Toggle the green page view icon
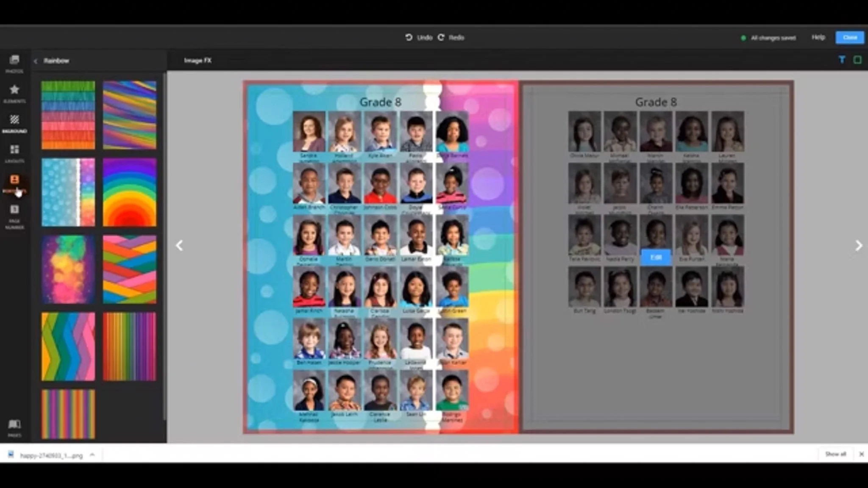The image size is (868, 488). click(857, 60)
